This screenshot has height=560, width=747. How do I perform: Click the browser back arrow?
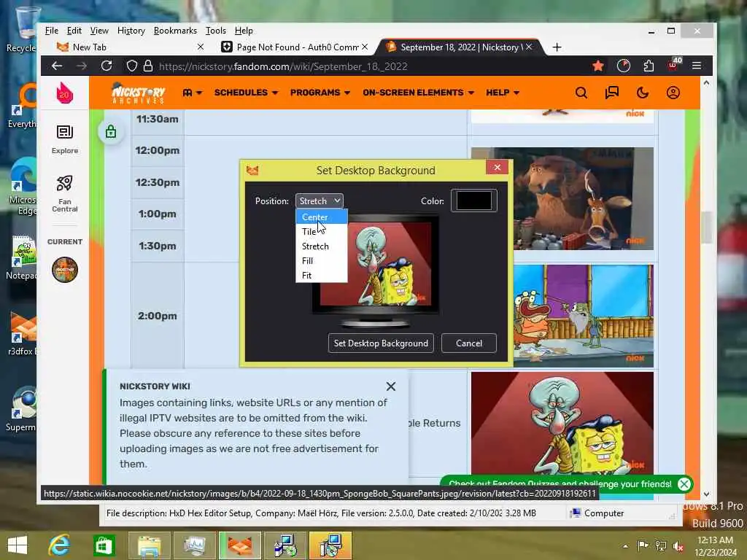click(x=57, y=66)
